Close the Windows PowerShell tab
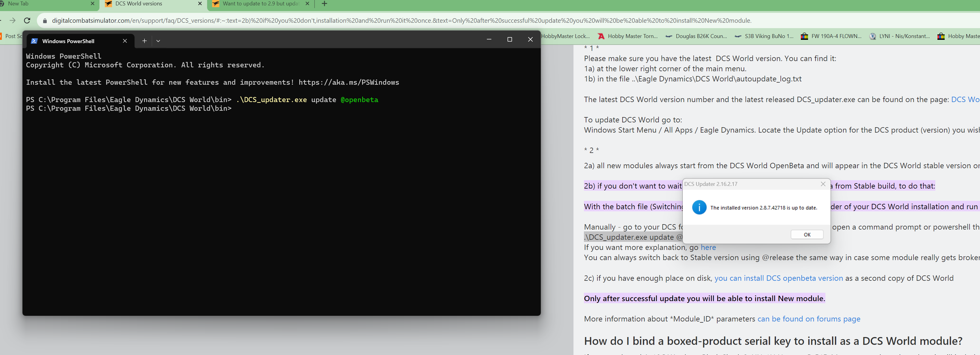The height and width of the screenshot is (355, 980). tap(125, 41)
